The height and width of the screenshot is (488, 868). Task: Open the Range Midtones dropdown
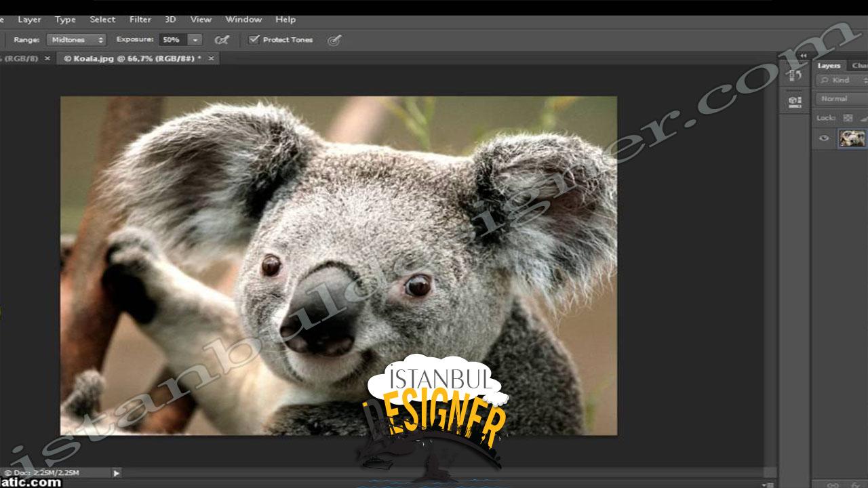(77, 40)
